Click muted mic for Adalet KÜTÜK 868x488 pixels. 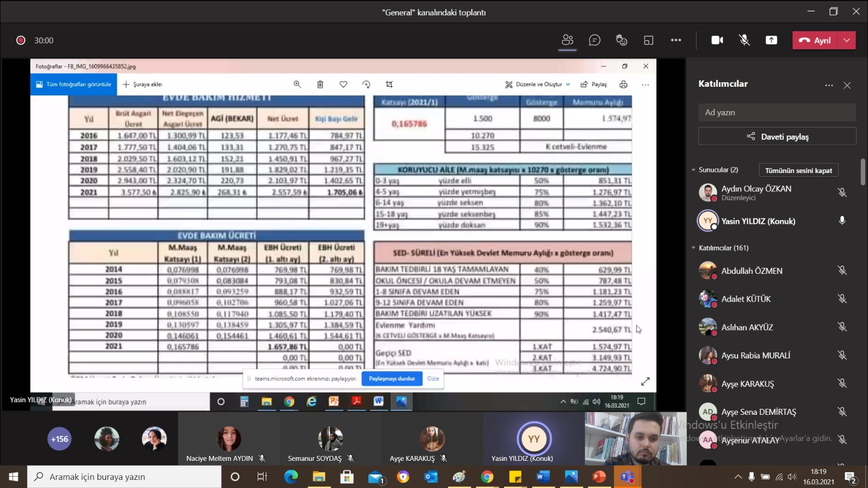coord(842,298)
